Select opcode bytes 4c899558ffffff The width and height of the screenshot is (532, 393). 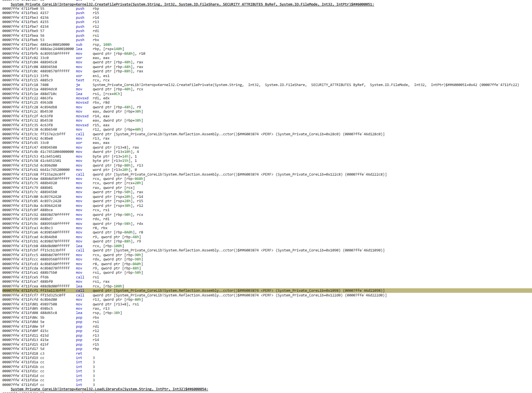pyautogui.click(x=55, y=54)
